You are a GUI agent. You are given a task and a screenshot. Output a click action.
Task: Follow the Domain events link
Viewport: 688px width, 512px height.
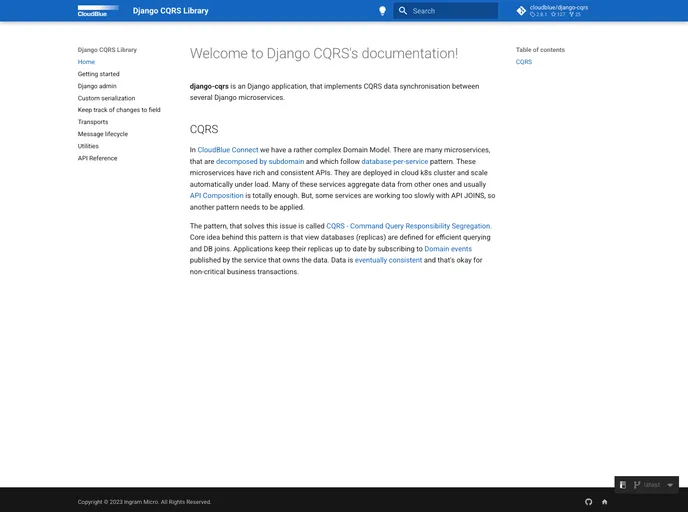(x=448, y=248)
